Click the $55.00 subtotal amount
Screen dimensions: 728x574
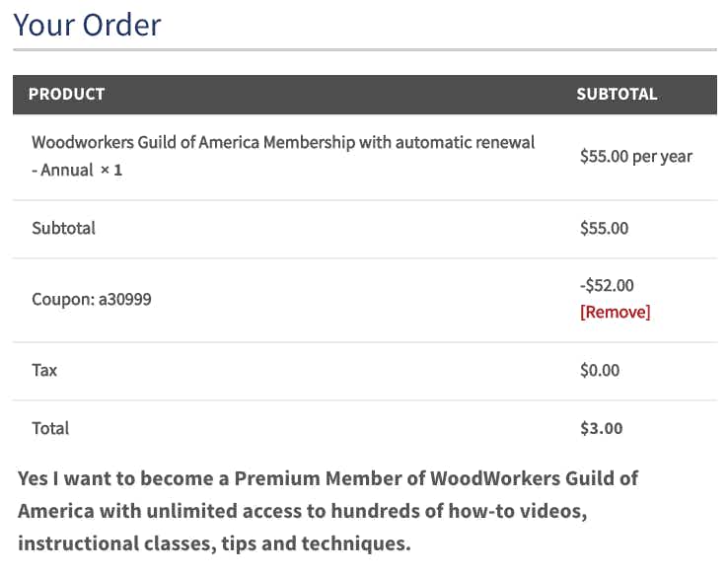pyautogui.click(x=604, y=228)
